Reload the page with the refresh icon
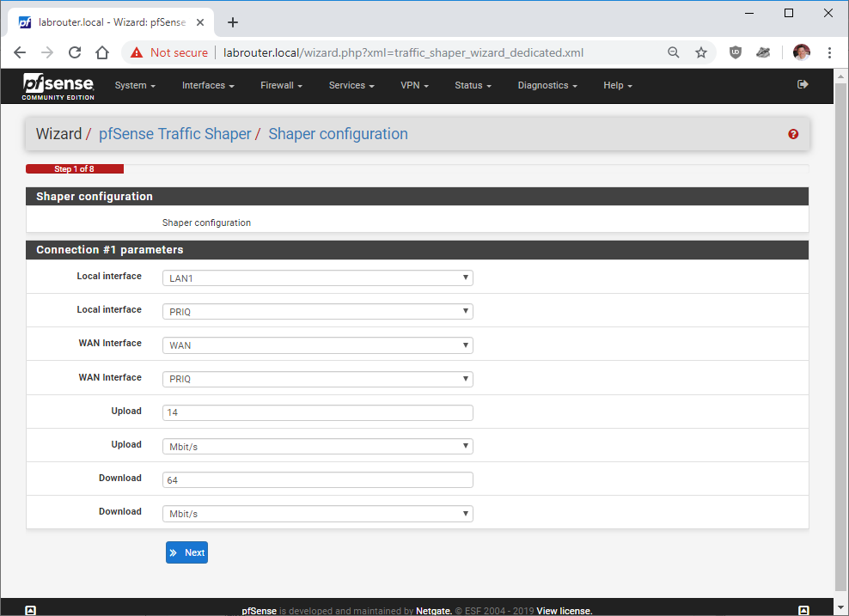The image size is (849, 616). (75, 52)
